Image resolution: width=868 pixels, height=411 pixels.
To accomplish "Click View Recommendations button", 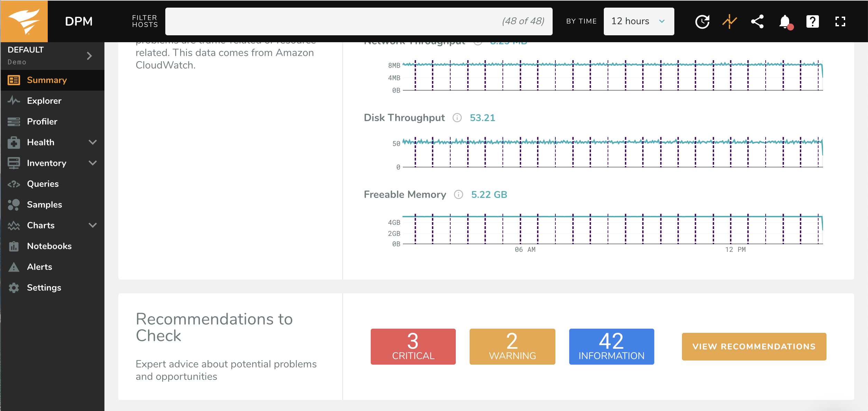I will tap(754, 346).
